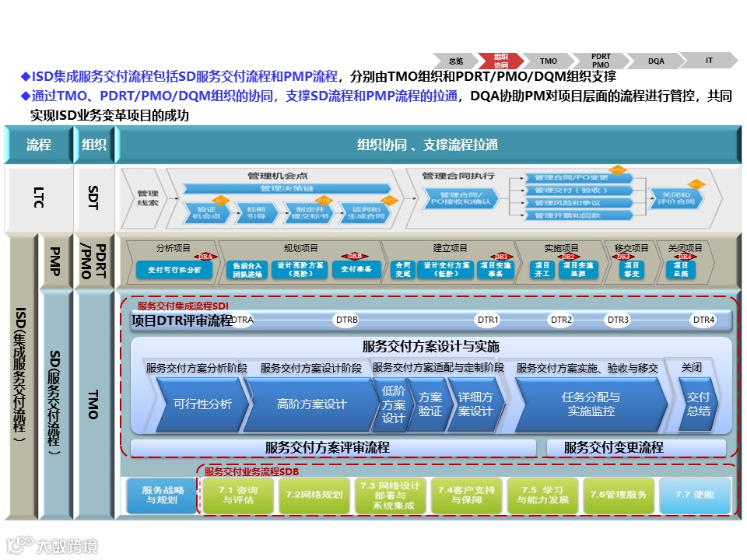Click the ISD(集成服务交付流程) vertical label
The width and height of the screenshot is (747, 560).
(20, 376)
